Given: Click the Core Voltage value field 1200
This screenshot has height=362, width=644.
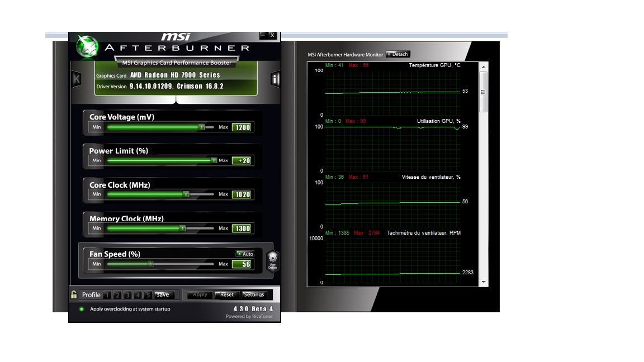Looking at the screenshot, I should click(242, 127).
